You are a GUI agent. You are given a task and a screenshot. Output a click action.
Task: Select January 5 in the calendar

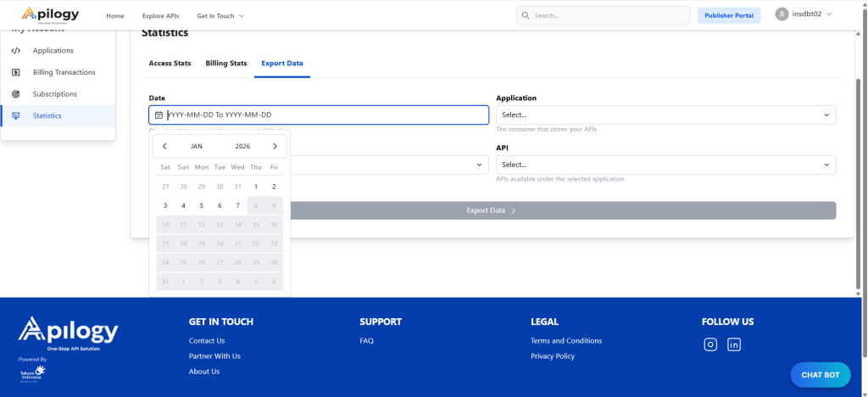[201, 205]
